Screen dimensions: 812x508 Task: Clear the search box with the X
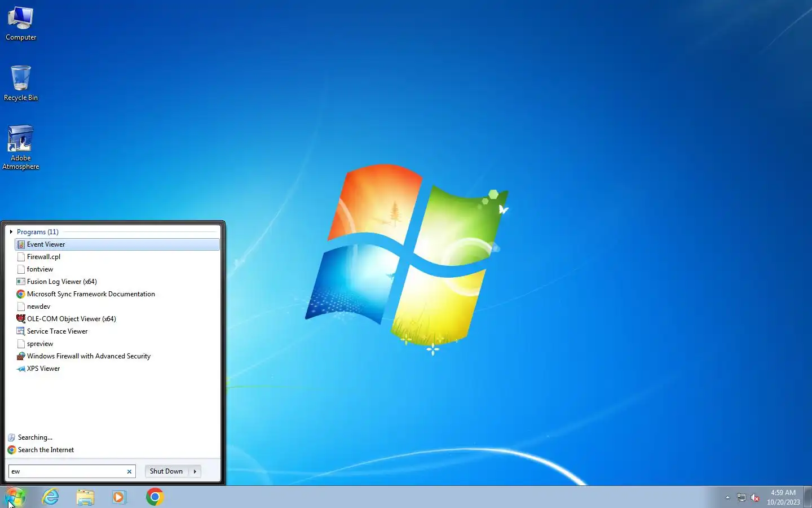tap(129, 471)
